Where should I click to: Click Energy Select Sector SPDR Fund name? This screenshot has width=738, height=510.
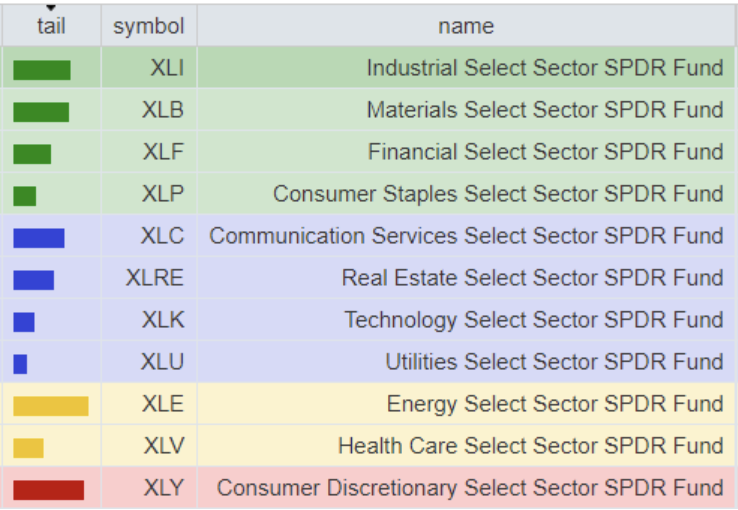point(554,404)
